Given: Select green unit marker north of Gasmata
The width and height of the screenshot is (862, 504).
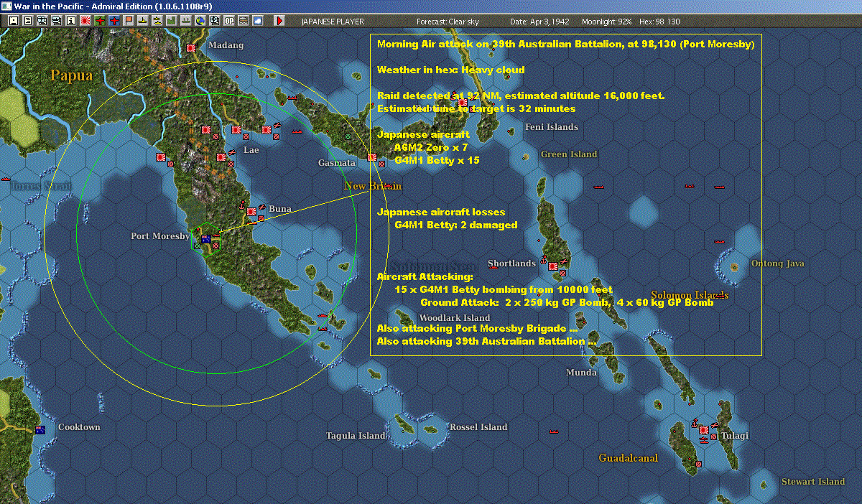Looking at the screenshot, I should pyautogui.click(x=348, y=136).
